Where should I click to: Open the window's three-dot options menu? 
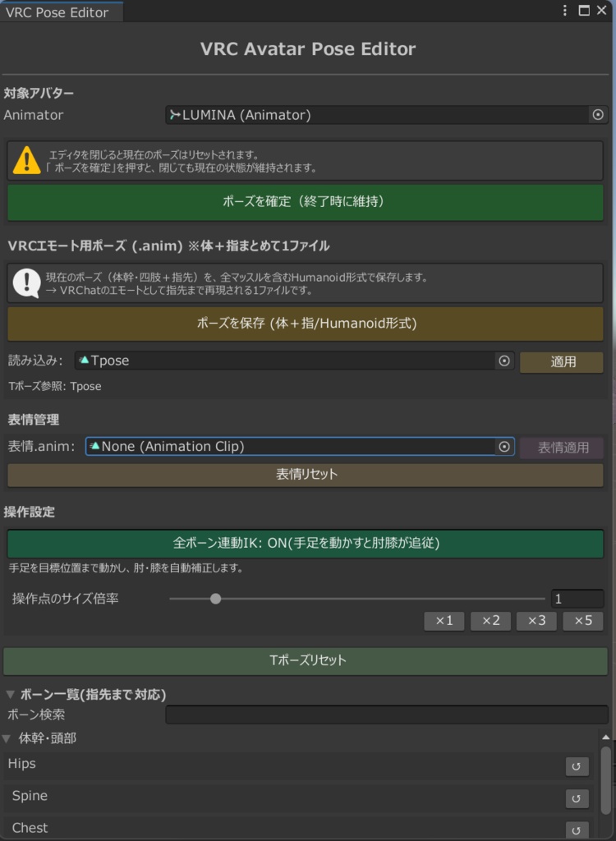pos(564,11)
